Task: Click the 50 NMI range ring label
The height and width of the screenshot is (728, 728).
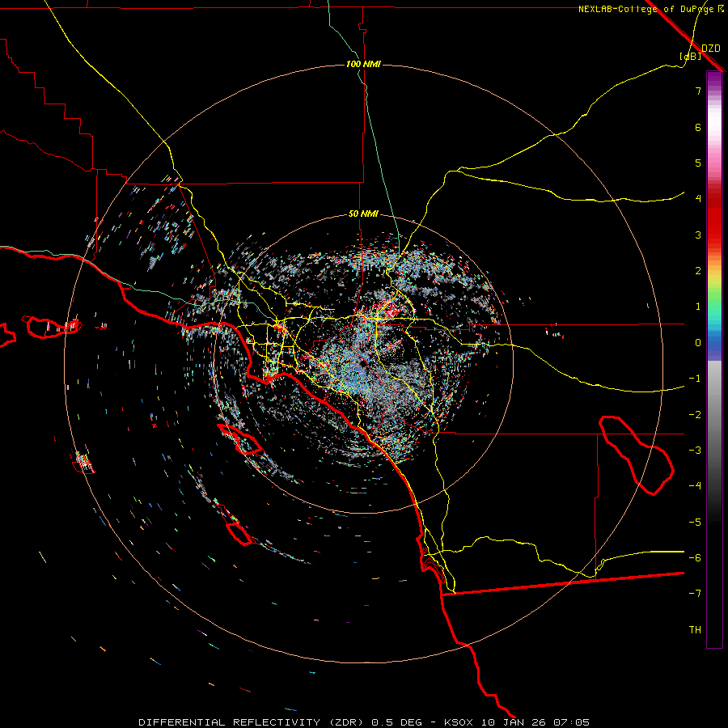Action: pyautogui.click(x=363, y=214)
